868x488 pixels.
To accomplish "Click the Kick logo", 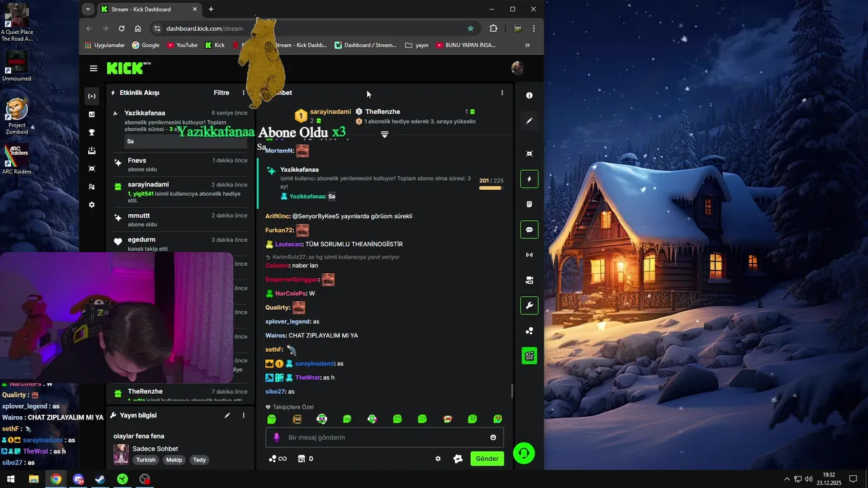I will 125,68.
